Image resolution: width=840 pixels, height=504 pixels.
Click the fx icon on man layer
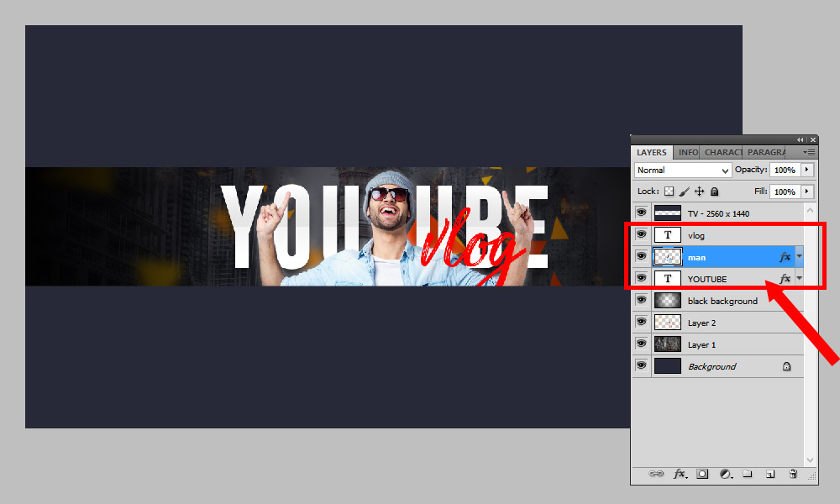[x=785, y=257]
